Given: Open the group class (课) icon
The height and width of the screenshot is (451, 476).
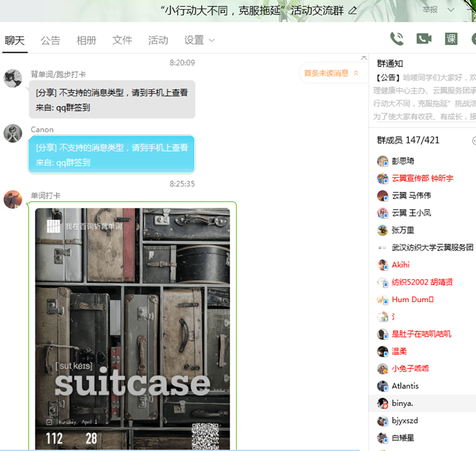Looking at the screenshot, I should point(451,39).
